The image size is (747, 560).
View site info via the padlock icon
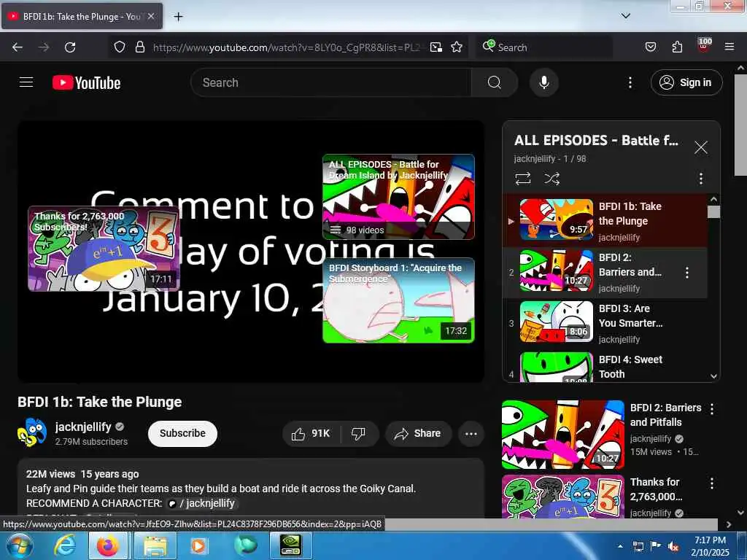pyautogui.click(x=139, y=47)
